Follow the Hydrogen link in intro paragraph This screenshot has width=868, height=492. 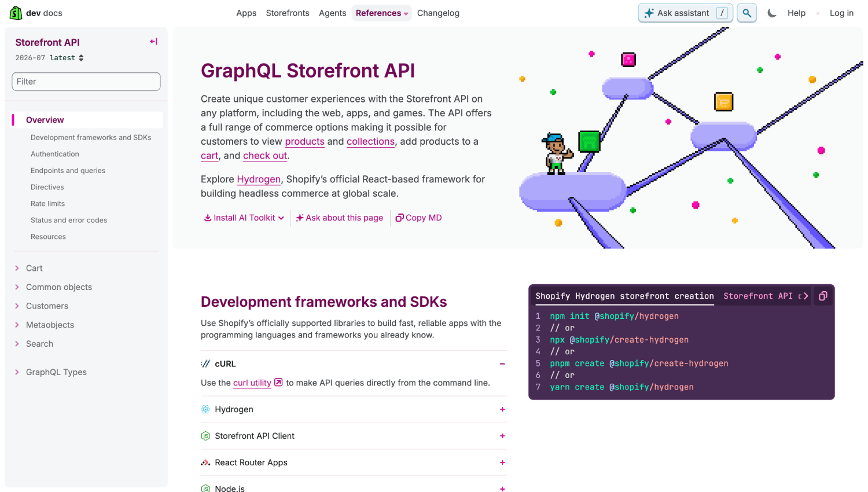click(259, 179)
